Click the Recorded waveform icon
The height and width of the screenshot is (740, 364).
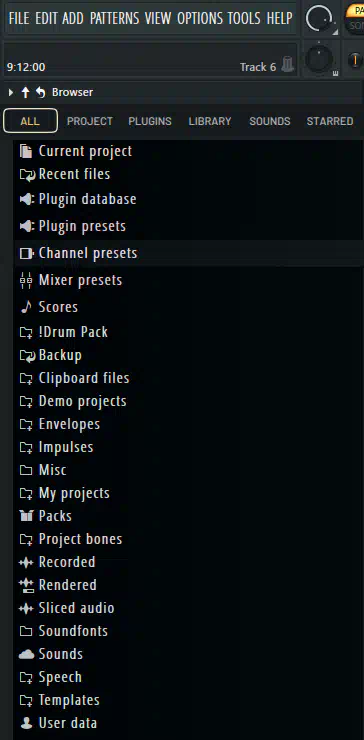pyautogui.click(x=26, y=562)
